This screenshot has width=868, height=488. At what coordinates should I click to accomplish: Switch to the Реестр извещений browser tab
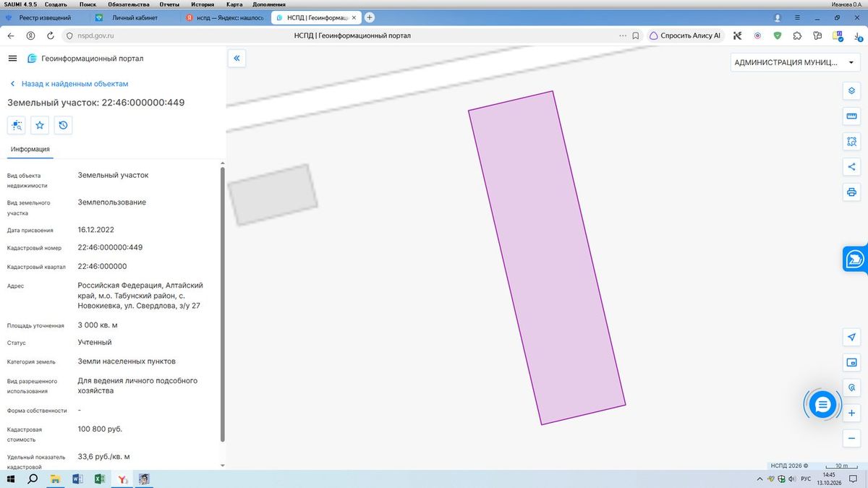tap(43, 17)
